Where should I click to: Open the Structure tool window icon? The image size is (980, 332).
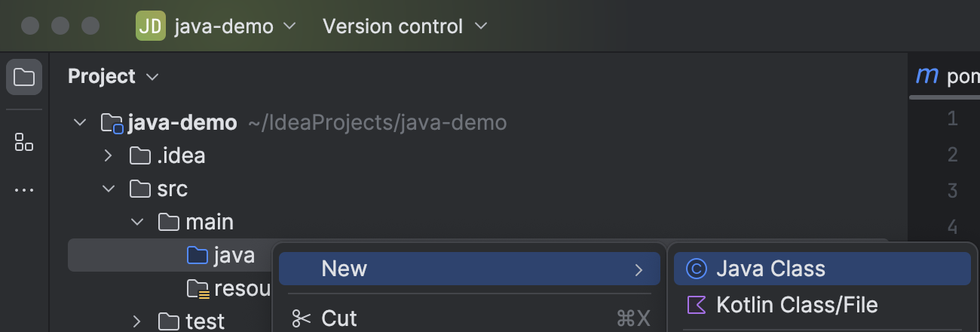click(x=24, y=142)
